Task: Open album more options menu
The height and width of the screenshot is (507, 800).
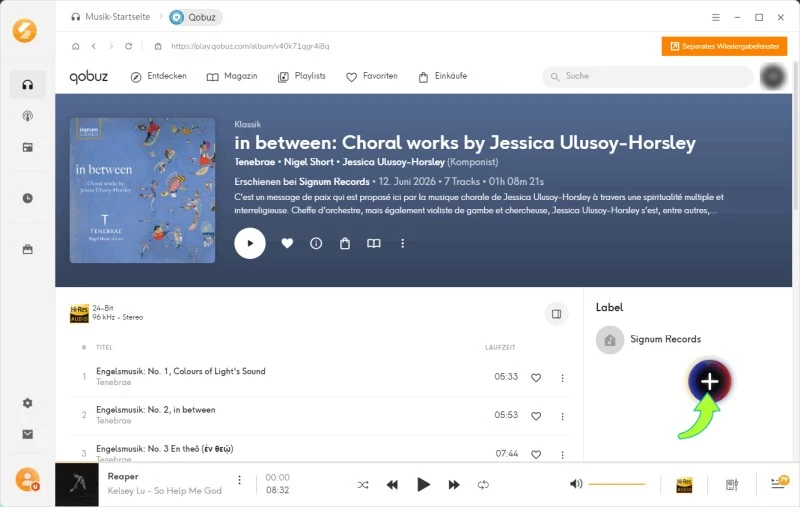Action: coord(403,243)
